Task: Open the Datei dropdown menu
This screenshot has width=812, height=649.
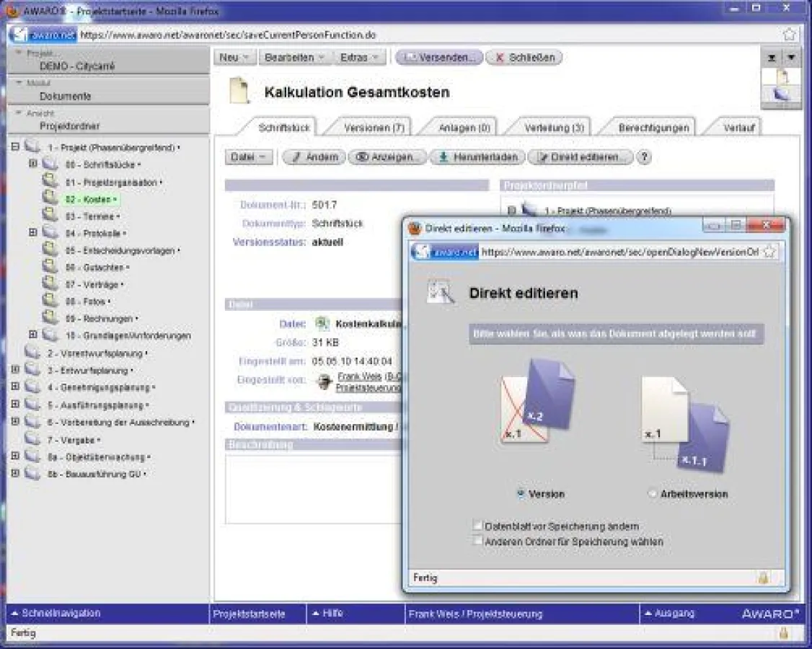Action: click(249, 157)
